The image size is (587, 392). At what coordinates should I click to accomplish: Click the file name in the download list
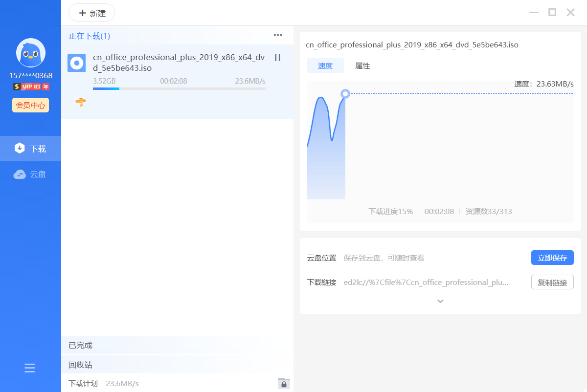(179, 63)
